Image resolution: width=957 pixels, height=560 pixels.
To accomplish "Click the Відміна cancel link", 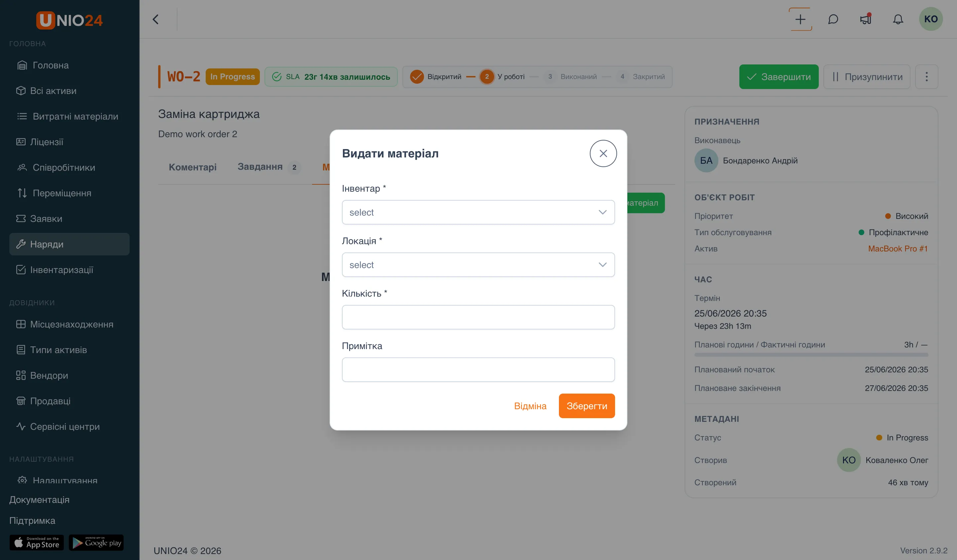I will (530, 406).
